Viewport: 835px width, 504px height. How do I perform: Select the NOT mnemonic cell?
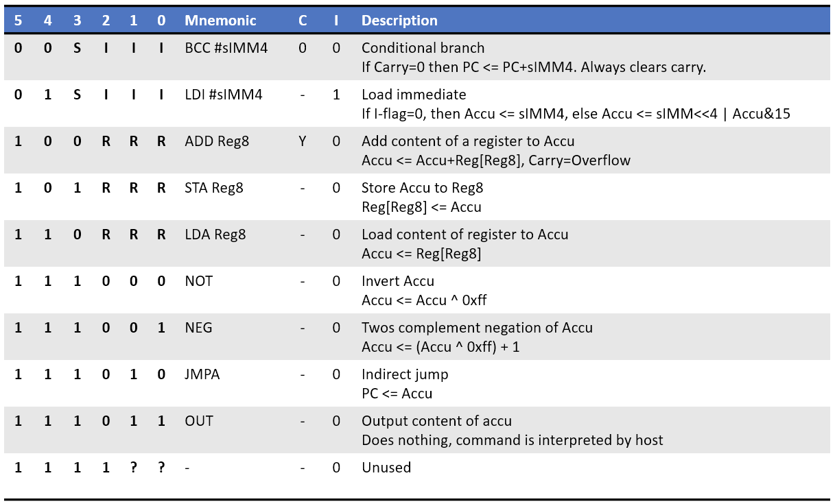(199, 281)
